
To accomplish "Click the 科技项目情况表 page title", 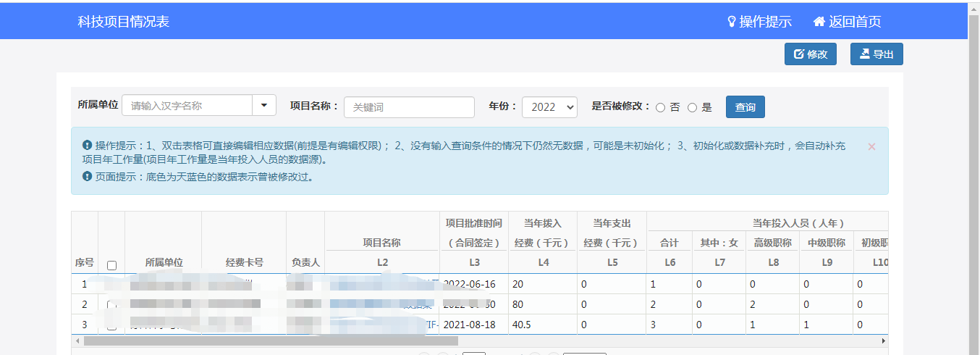I will tap(124, 22).
